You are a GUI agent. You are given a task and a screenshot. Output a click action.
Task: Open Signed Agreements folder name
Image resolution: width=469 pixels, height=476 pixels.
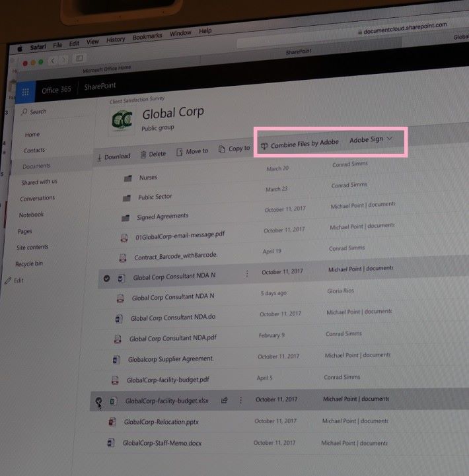(x=162, y=217)
